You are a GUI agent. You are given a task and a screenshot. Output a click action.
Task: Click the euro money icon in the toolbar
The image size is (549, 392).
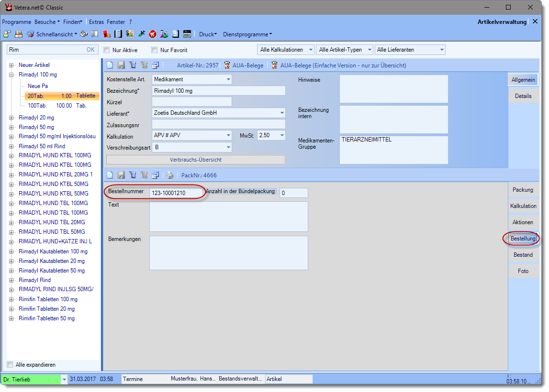130,34
